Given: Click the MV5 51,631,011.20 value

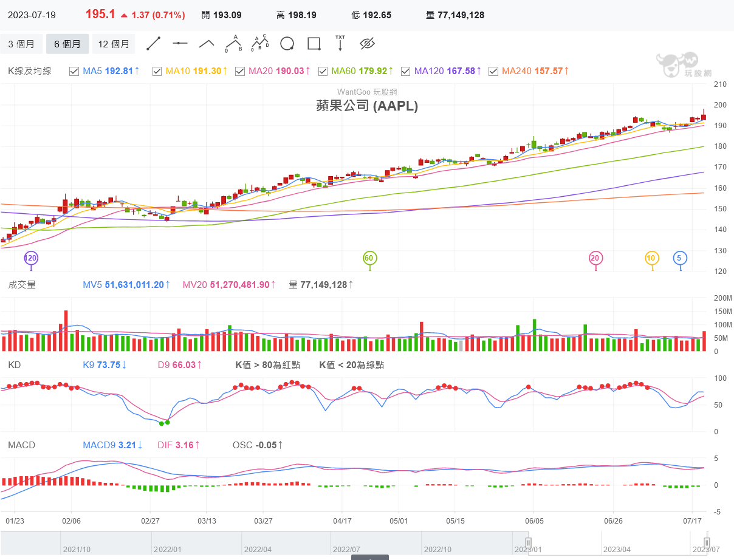Looking at the screenshot, I should click(x=126, y=284).
